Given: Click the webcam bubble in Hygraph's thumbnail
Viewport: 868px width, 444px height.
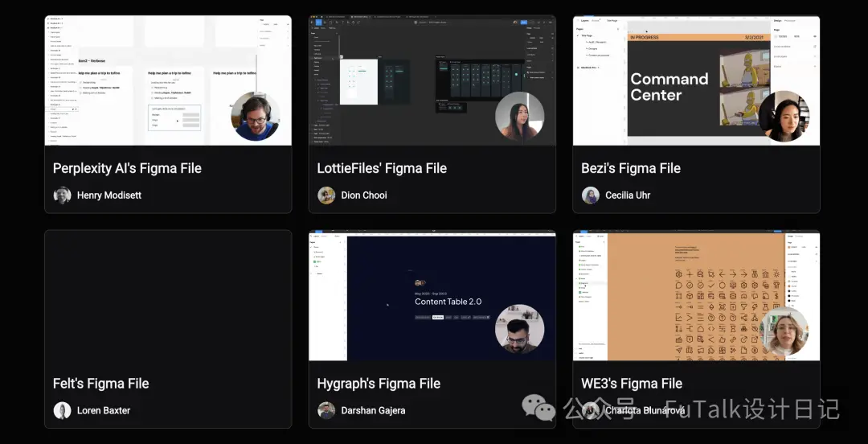Looking at the screenshot, I should tap(519, 329).
